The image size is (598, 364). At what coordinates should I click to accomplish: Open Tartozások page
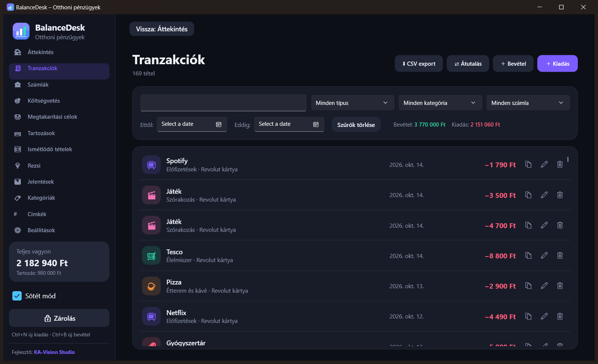(x=59, y=133)
